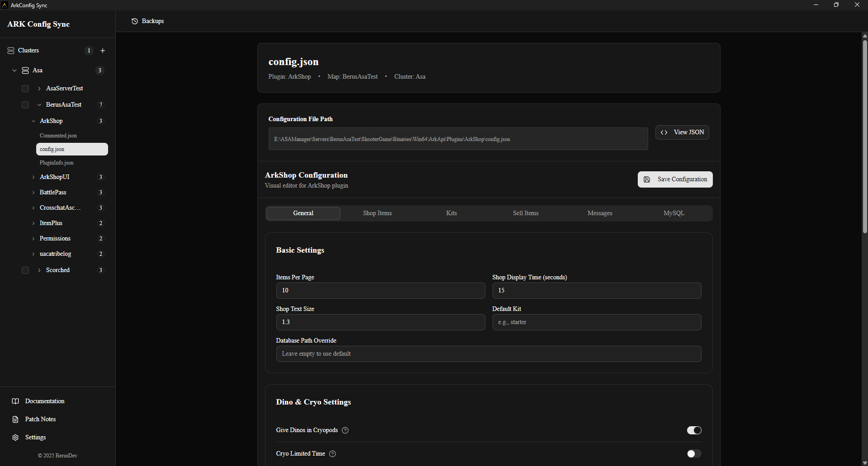This screenshot has height=466, width=868.
Task: Click the Clusters server icon
Action: pyautogui.click(x=11, y=51)
